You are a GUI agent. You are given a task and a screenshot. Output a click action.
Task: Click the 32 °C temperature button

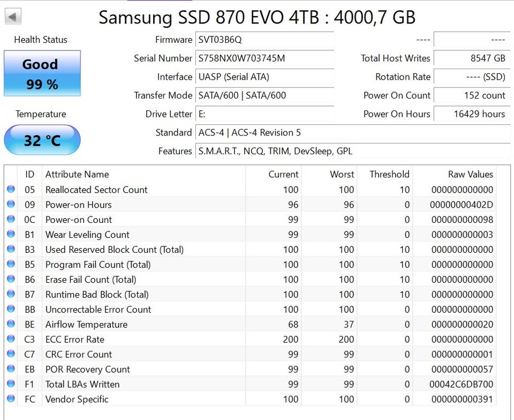(x=42, y=140)
